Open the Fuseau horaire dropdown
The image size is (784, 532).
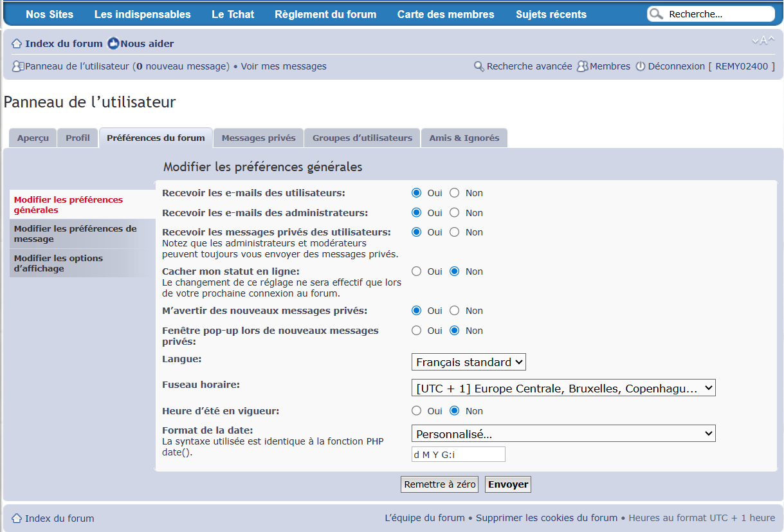tap(563, 389)
